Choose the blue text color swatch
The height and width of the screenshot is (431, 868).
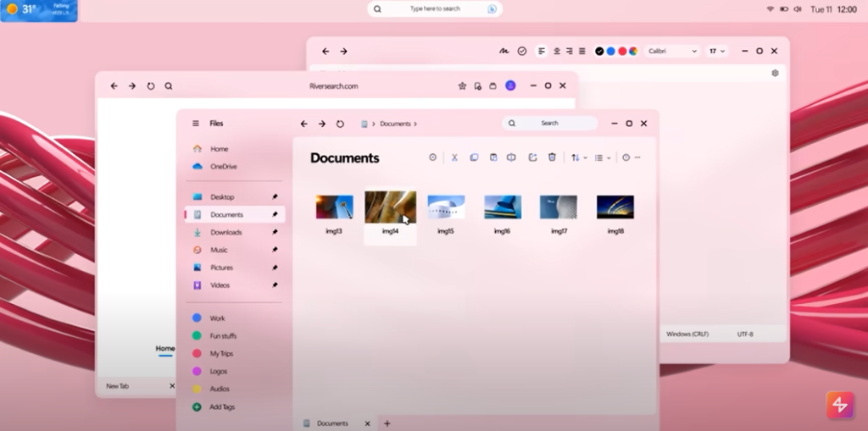(x=610, y=51)
